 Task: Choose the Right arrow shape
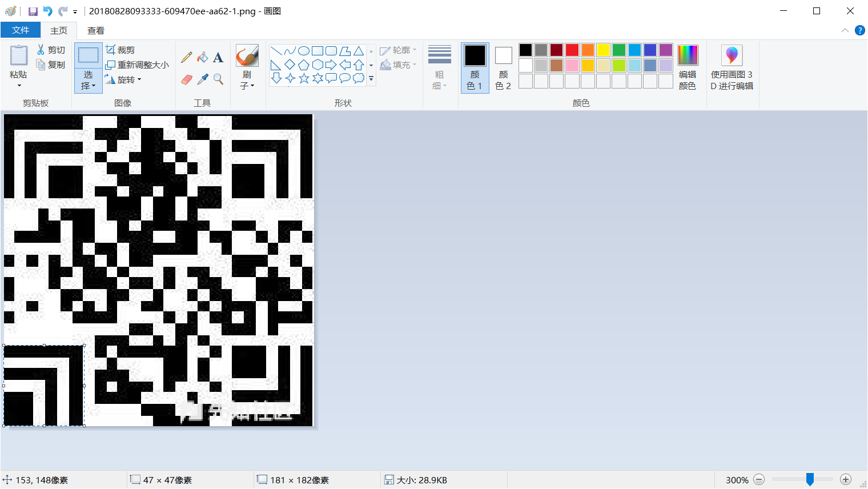point(331,65)
